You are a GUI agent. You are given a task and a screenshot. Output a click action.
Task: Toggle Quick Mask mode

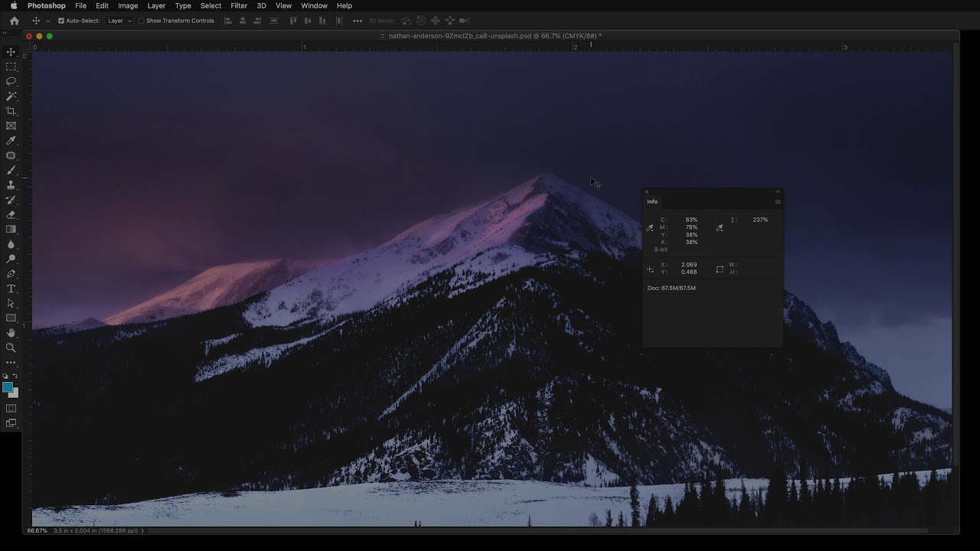click(x=11, y=409)
